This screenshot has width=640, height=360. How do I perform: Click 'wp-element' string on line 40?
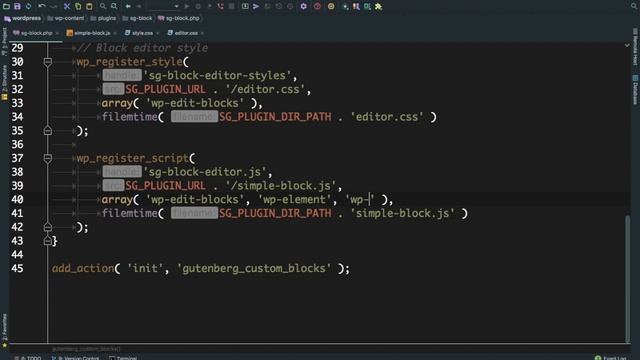[x=295, y=200]
